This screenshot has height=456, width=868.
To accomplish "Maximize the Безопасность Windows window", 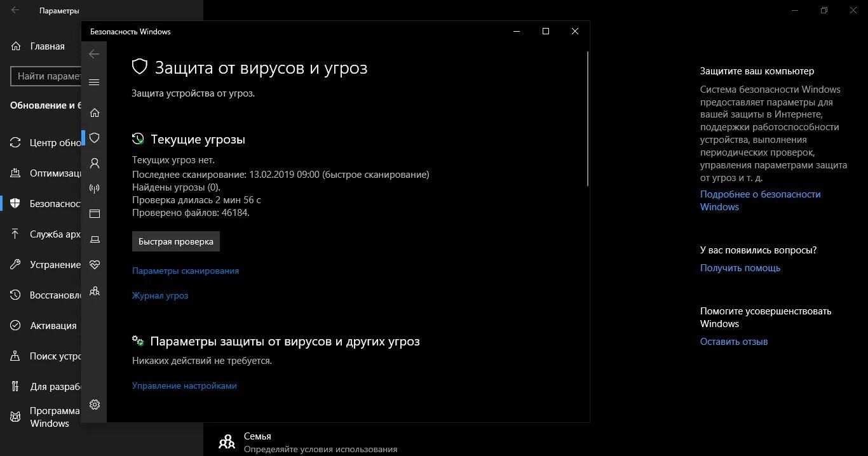I will [x=545, y=31].
